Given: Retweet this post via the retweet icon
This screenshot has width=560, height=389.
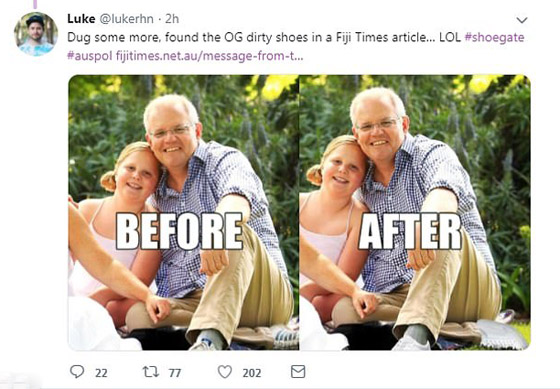Looking at the screenshot, I should (x=151, y=372).
